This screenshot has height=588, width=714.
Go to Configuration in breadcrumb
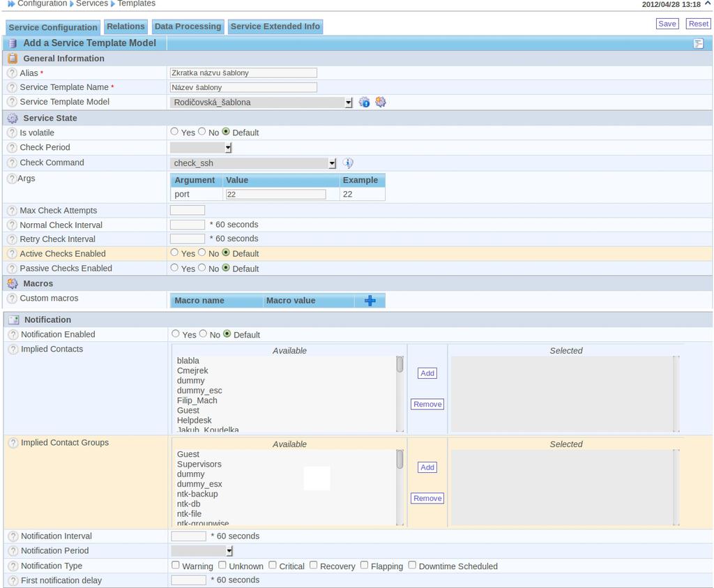pyautogui.click(x=43, y=3)
